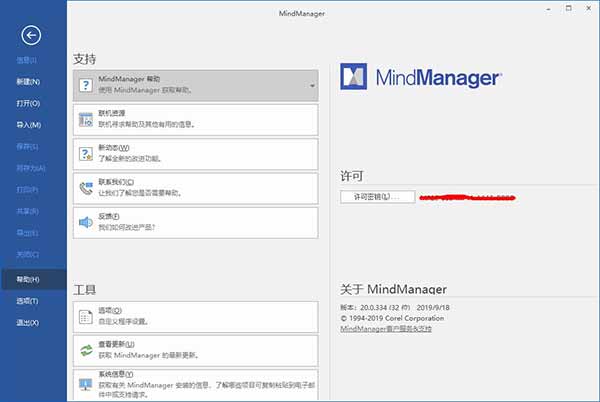Image resolution: width=600 pixels, height=402 pixels.
Task: Select 导出(E) in the sidebar
Action: point(27,233)
